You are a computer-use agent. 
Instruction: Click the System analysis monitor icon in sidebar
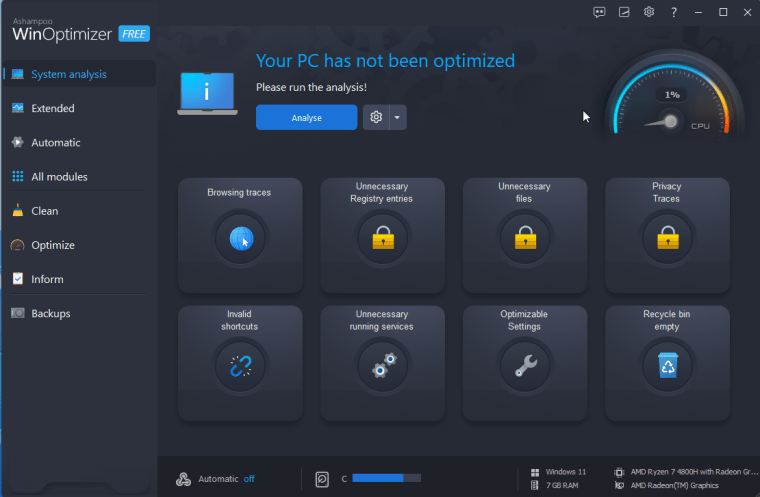tap(18, 74)
